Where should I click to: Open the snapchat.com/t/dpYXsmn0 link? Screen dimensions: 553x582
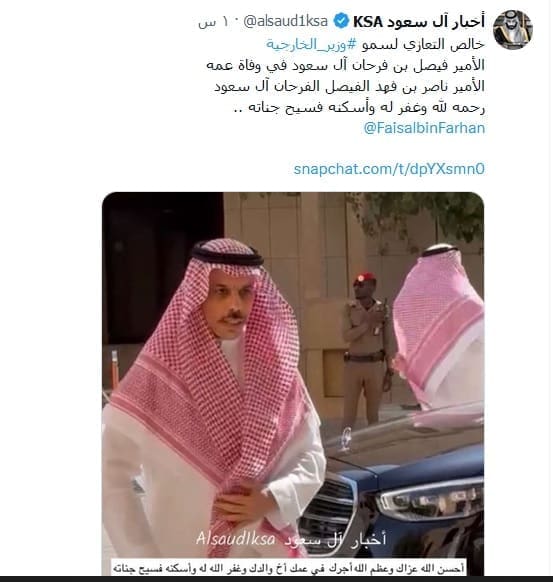(x=389, y=169)
